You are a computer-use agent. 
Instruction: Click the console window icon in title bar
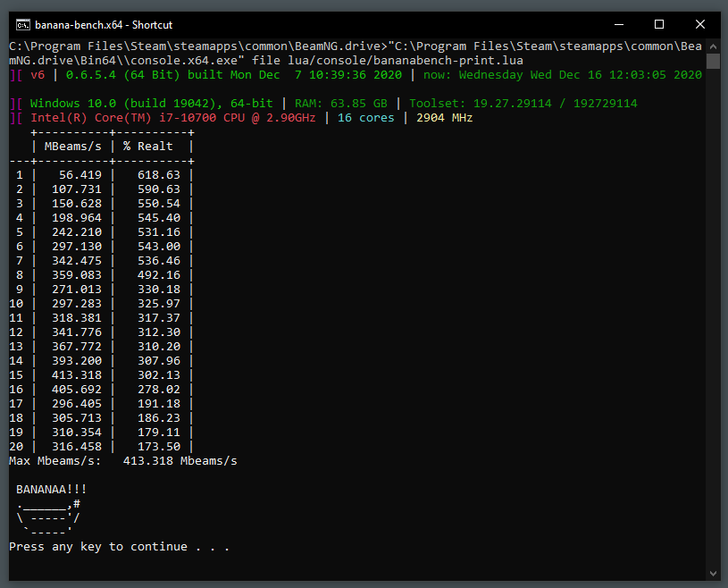tap(22, 25)
